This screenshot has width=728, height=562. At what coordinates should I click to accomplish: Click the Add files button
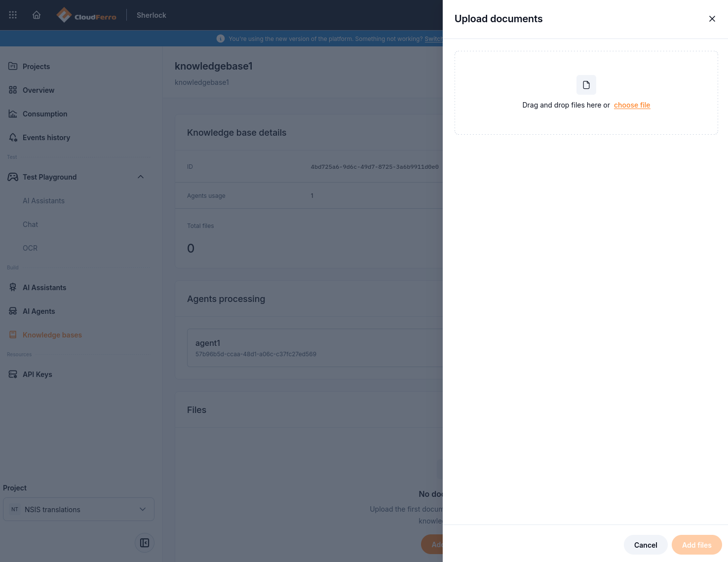(x=697, y=545)
